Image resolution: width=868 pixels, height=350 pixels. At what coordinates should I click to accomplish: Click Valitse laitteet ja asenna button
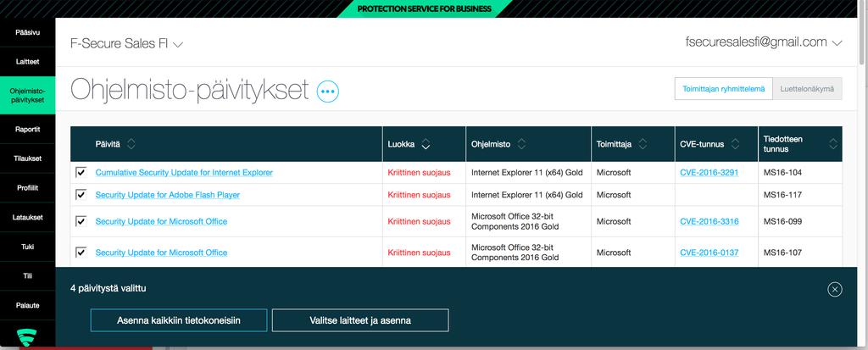pyautogui.click(x=360, y=320)
